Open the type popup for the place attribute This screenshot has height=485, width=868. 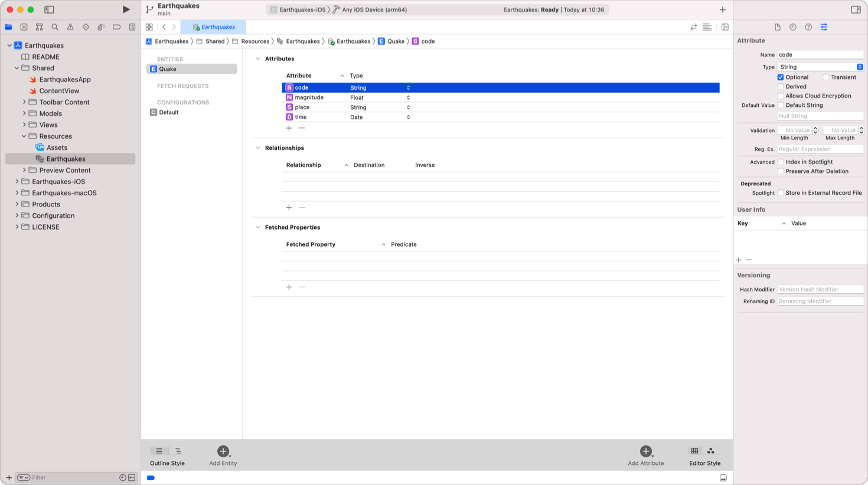tap(408, 107)
